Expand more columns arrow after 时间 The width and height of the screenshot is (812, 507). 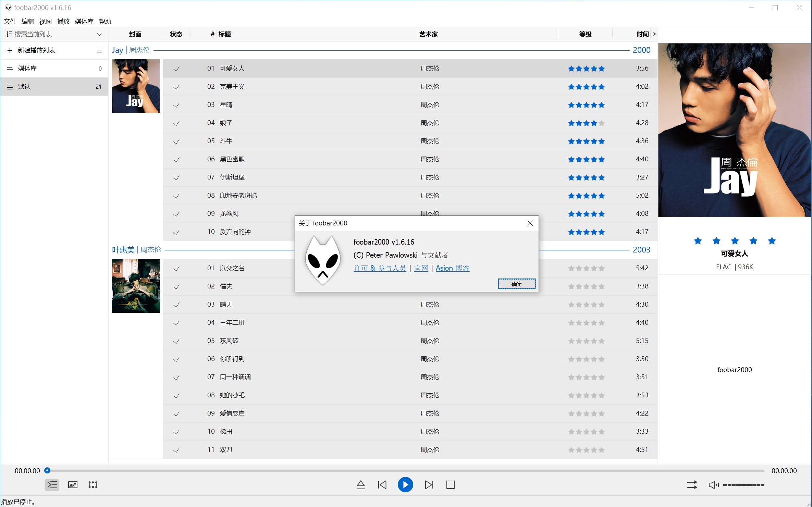click(x=654, y=34)
